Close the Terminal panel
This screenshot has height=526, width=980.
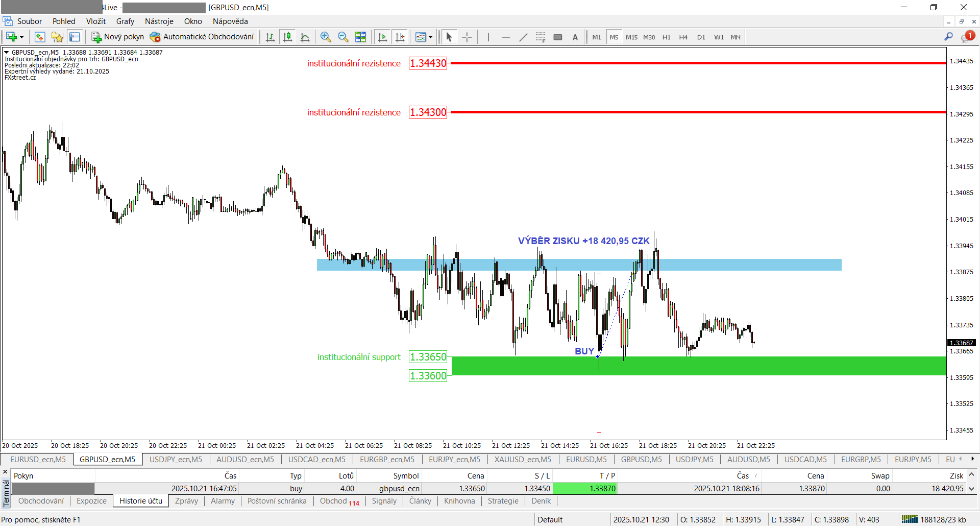coord(5,472)
